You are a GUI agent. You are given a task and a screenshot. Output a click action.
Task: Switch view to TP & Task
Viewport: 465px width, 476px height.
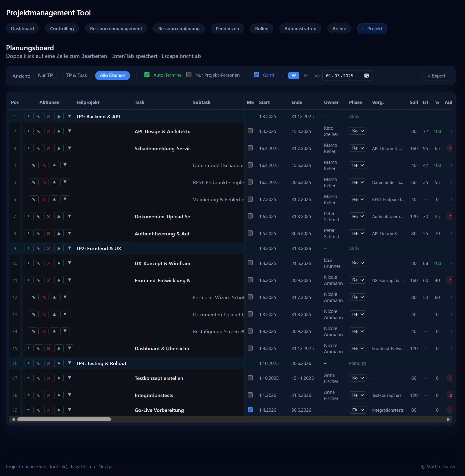tap(76, 75)
